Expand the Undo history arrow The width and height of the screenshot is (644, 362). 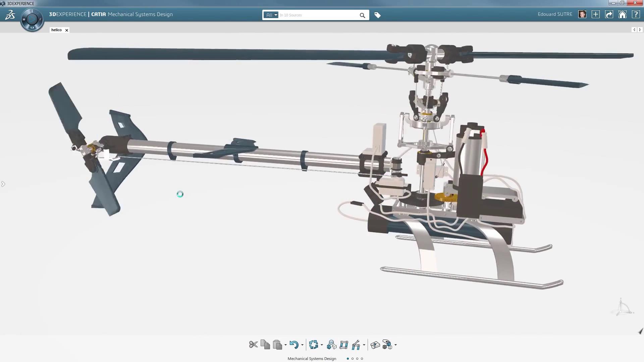[x=302, y=345]
